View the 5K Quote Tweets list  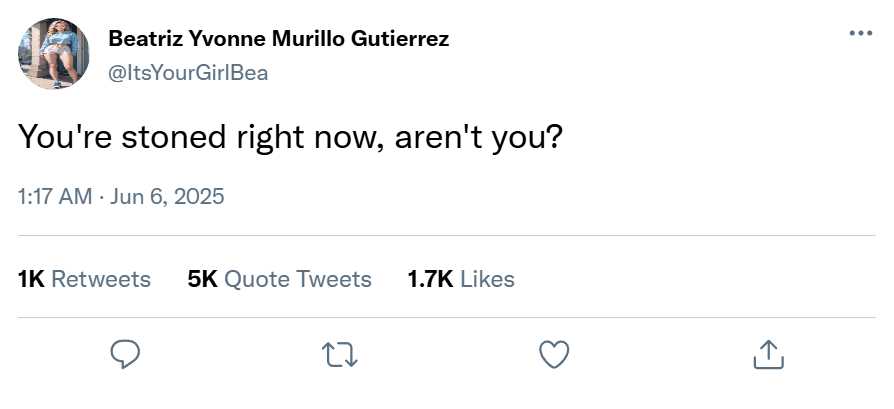point(279,279)
